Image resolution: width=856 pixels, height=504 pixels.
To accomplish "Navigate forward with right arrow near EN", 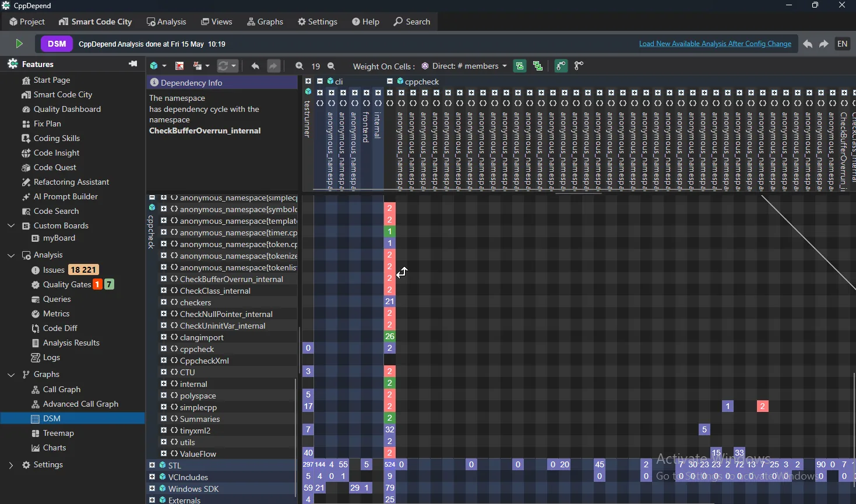I will click(x=824, y=44).
